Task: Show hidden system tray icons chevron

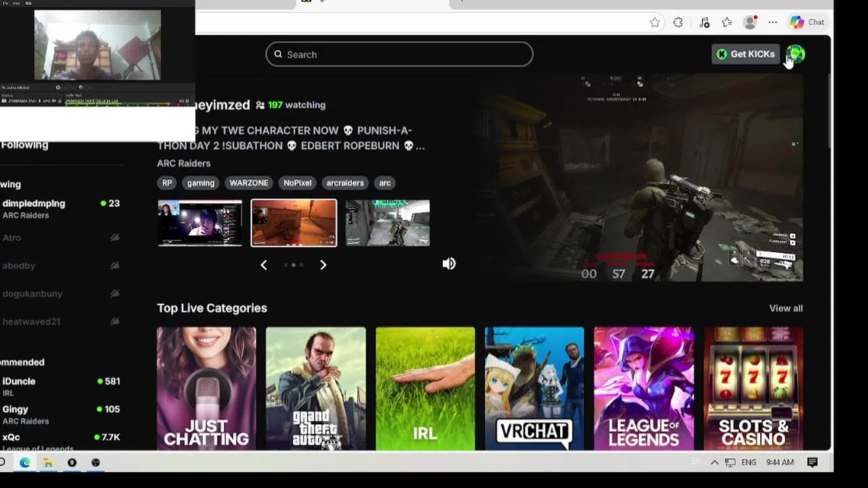Action: pos(714,462)
